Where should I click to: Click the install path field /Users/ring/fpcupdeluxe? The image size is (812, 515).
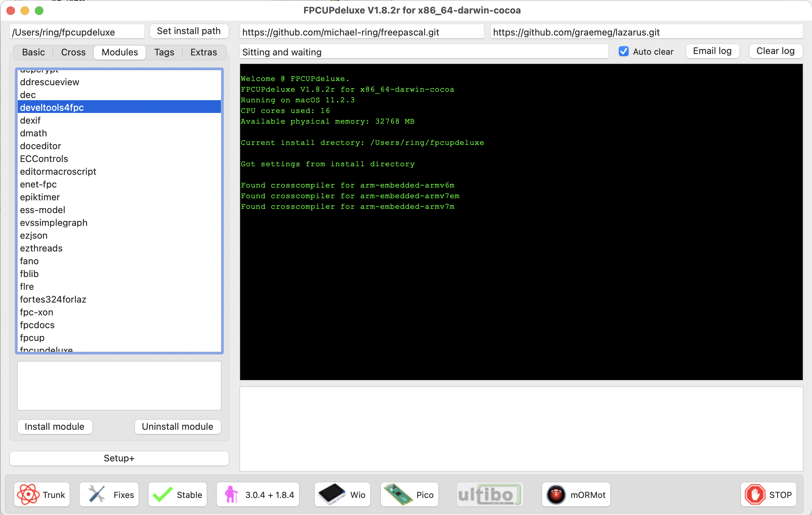click(x=77, y=32)
